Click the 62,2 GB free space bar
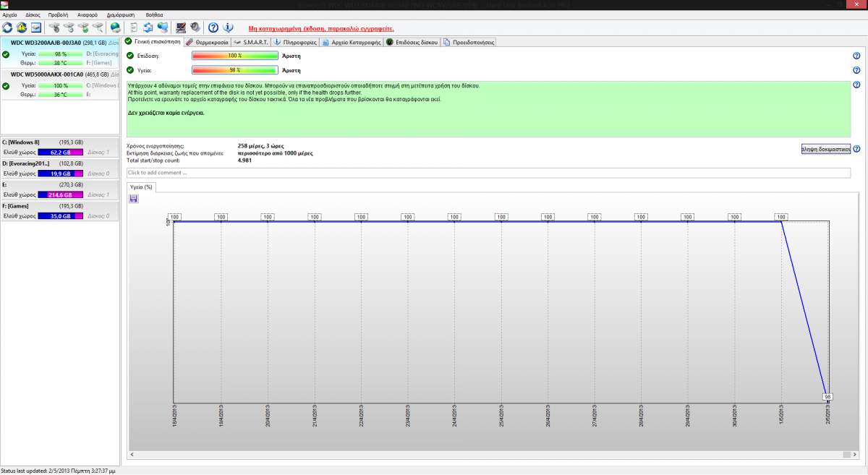868x475 pixels. [61, 153]
